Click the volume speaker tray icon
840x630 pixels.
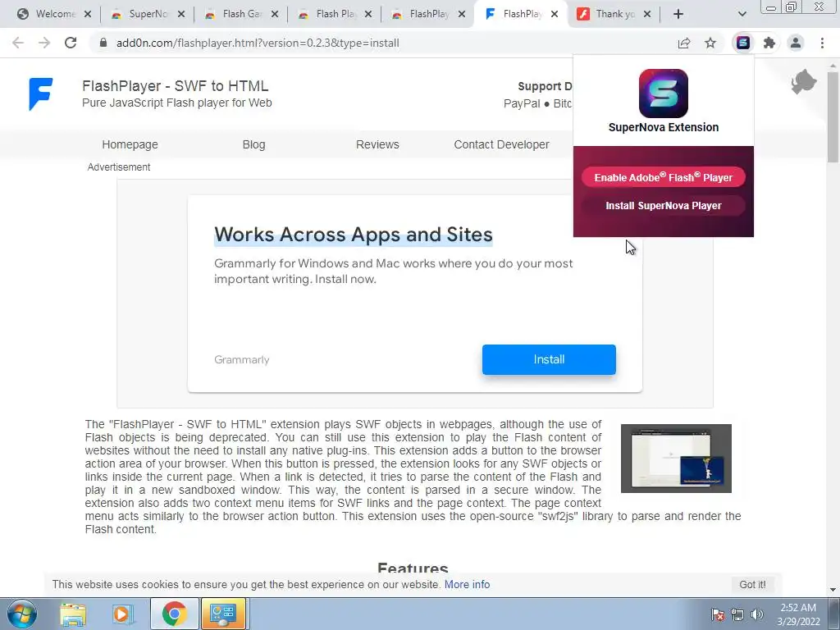click(756, 614)
